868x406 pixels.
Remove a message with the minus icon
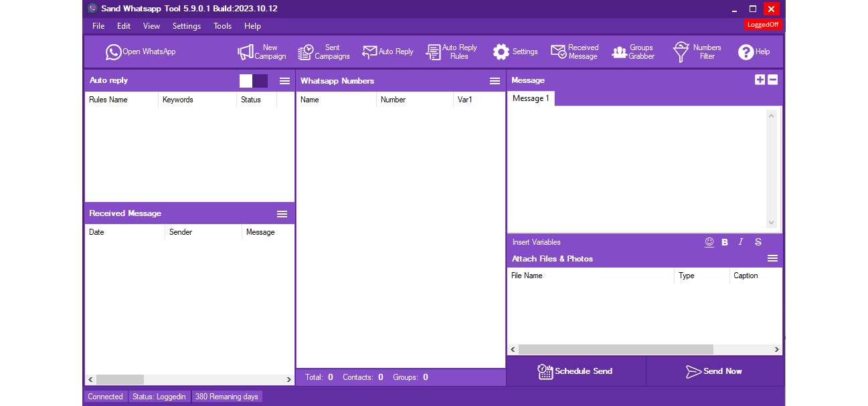tap(773, 80)
